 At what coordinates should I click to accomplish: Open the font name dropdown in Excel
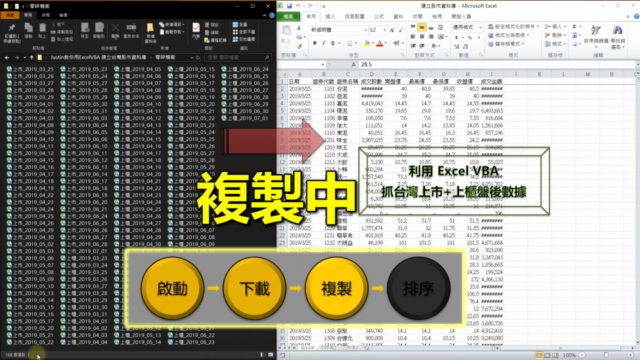(365, 30)
